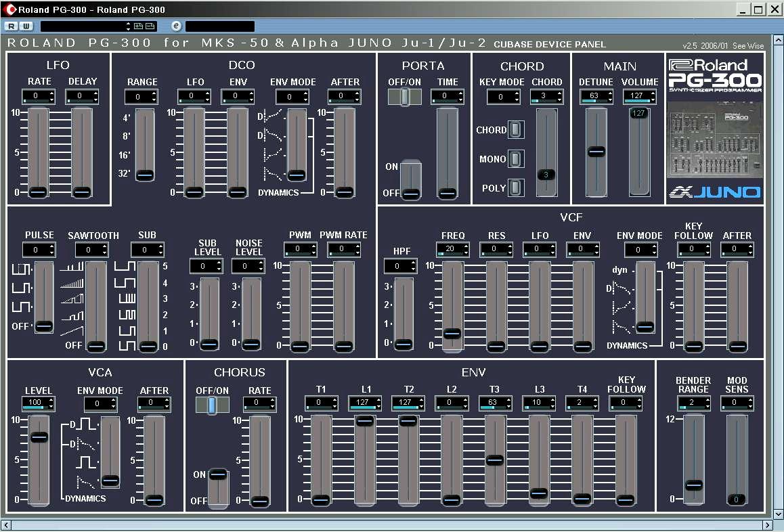Click the PG-300 hardware panel thumbnail
Screen dimensions: 784x532
coord(714,138)
